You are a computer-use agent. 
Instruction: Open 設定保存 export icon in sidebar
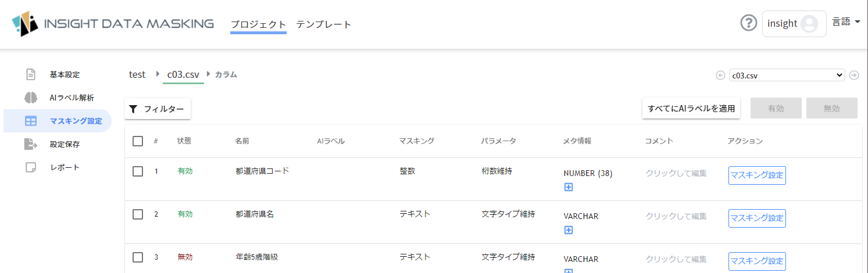pos(31,144)
